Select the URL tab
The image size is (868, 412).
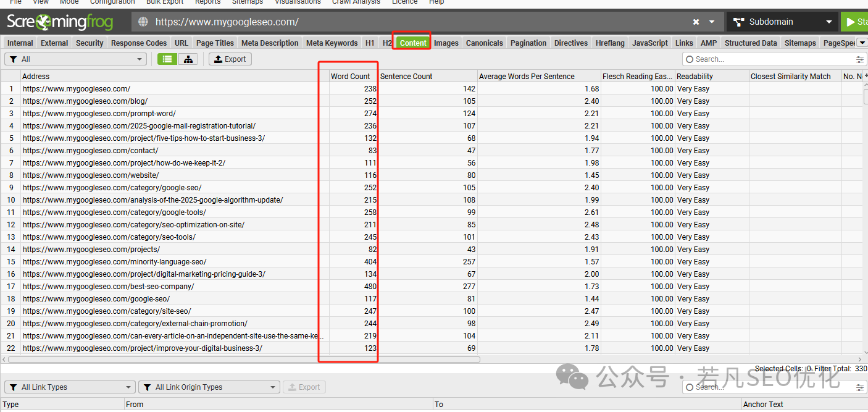pos(182,43)
